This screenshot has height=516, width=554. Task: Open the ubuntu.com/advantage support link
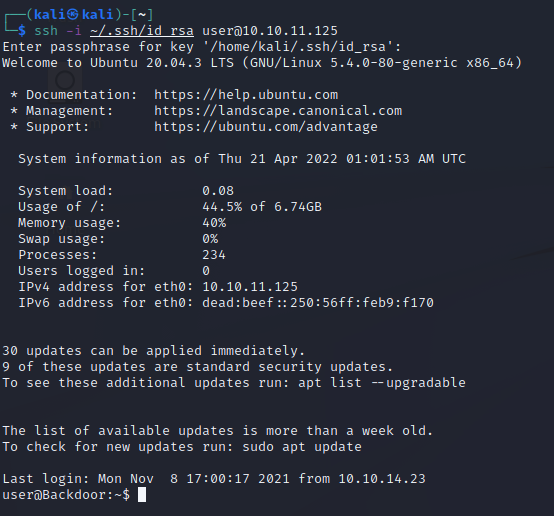click(266, 127)
